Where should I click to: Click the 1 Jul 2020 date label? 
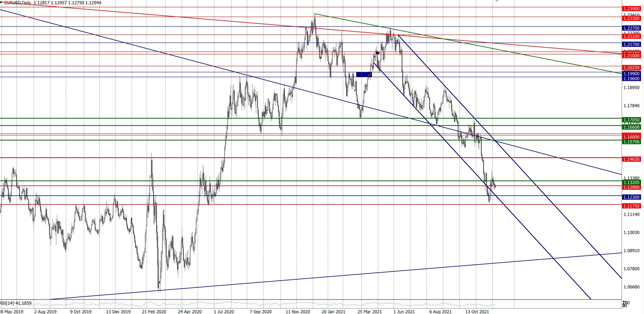[x=224, y=311]
